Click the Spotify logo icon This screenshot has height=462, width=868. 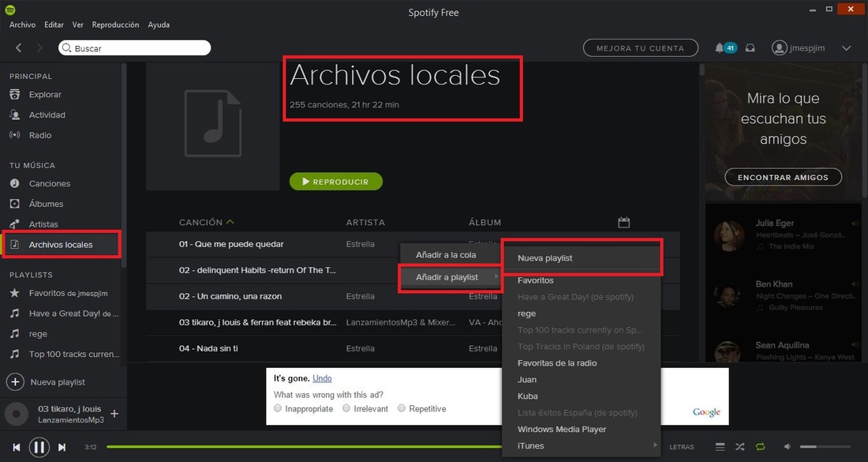tap(10, 10)
